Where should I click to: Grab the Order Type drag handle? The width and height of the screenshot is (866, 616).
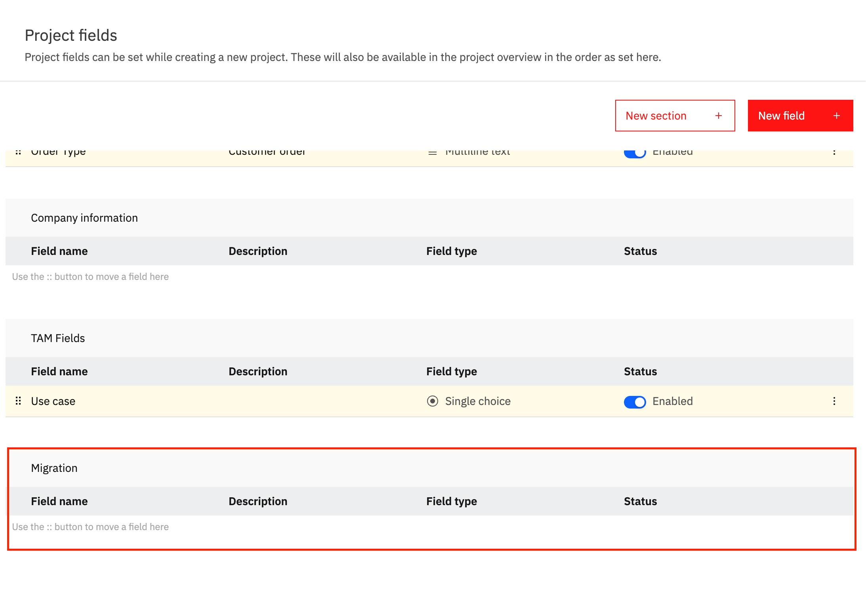click(x=18, y=153)
